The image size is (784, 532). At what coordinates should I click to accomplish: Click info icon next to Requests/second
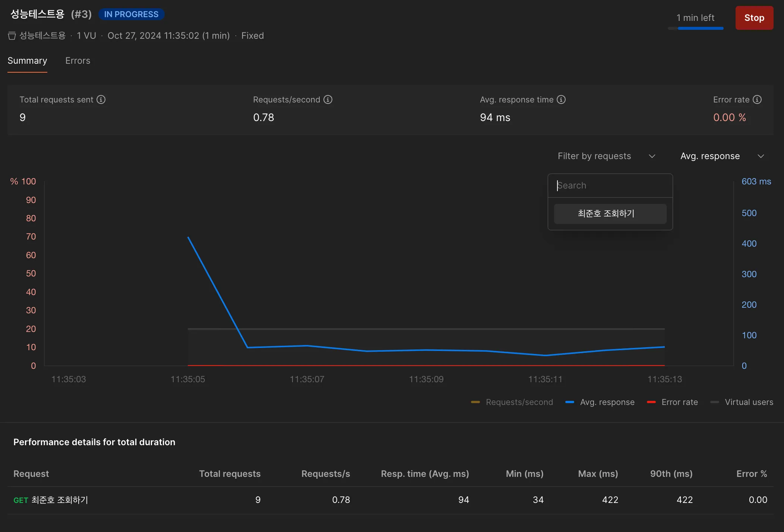point(328,99)
